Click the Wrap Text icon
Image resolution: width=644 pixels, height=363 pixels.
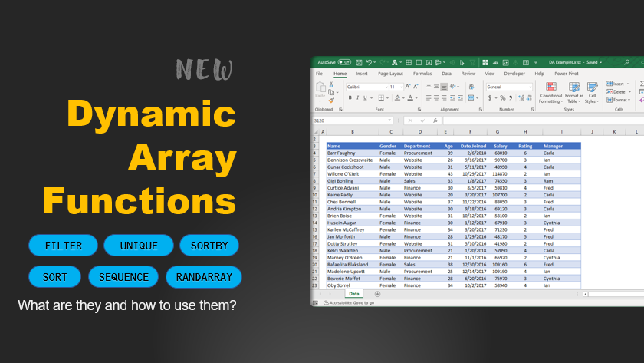(x=472, y=87)
